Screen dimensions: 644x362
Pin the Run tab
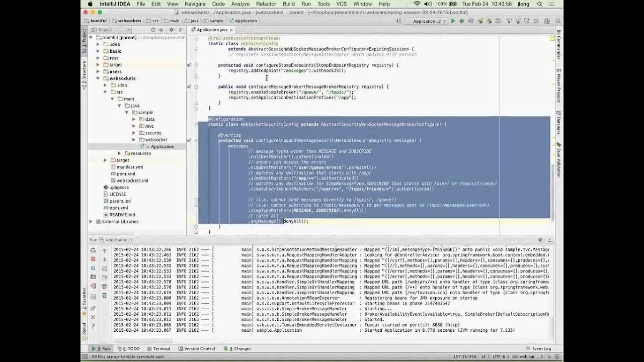(x=93, y=308)
